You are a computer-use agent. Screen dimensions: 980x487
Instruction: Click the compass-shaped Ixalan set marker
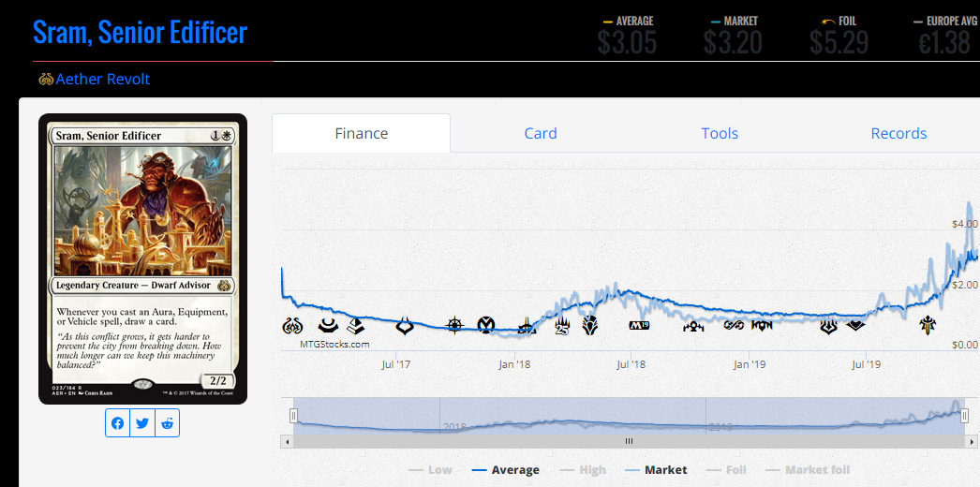click(x=455, y=326)
